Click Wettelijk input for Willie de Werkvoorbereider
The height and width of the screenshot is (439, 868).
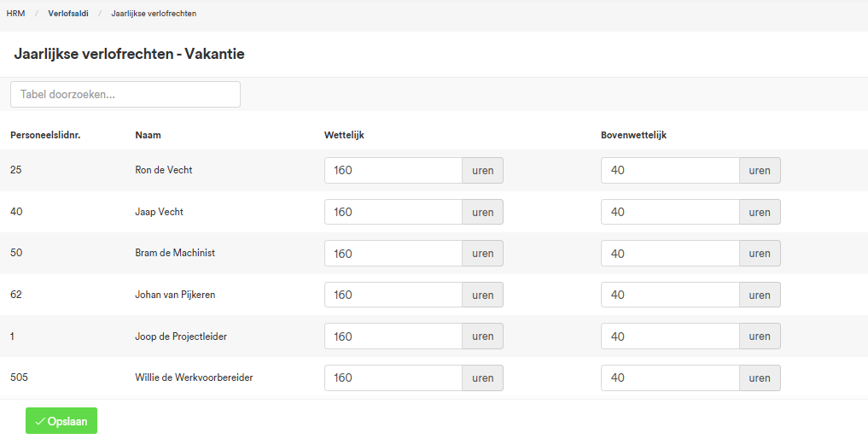click(x=393, y=378)
